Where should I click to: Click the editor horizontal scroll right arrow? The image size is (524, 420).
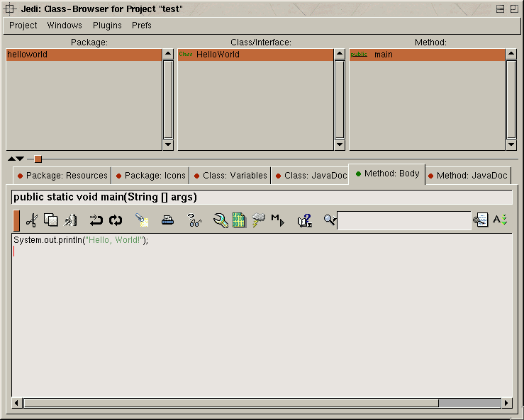pyautogui.click(x=506, y=403)
